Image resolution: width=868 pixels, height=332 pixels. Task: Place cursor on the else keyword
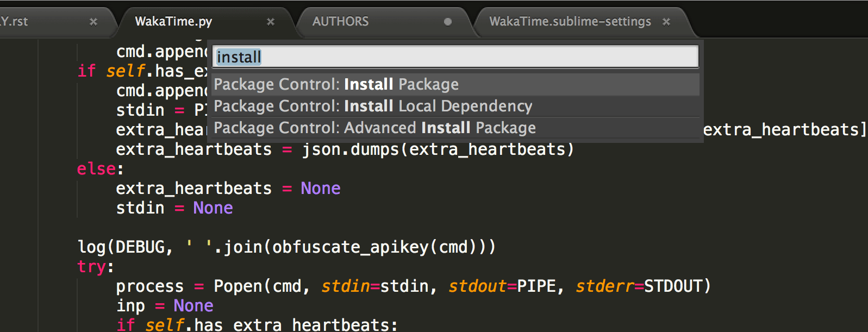pyautogui.click(x=97, y=169)
